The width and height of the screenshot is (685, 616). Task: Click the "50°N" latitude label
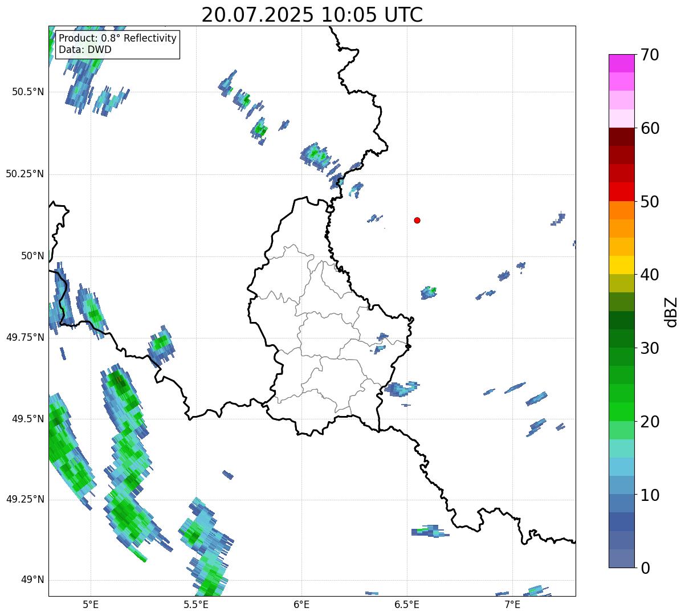32,256
